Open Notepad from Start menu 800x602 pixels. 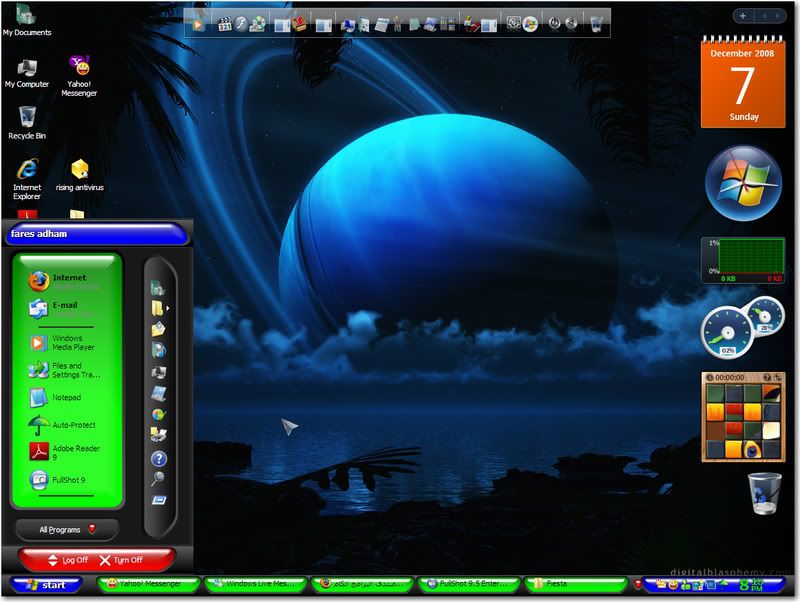(68, 397)
